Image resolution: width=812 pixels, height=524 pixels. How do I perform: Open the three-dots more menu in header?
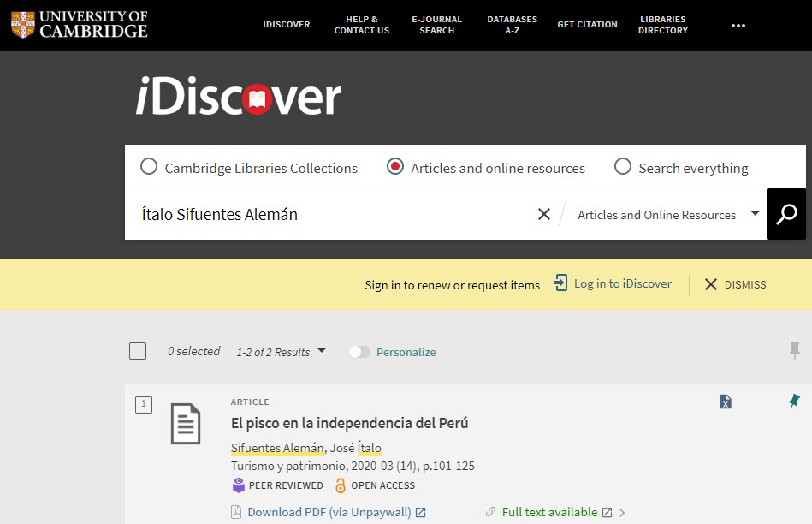pyautogui.click(x=738, y=26)
